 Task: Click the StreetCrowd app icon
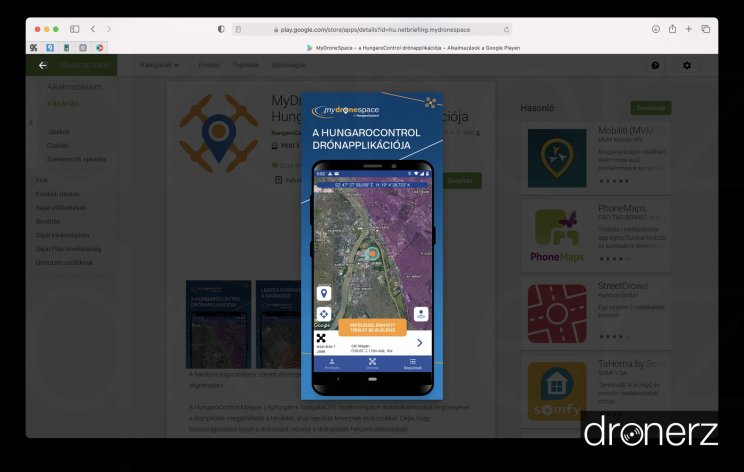(x=557, y=314)
